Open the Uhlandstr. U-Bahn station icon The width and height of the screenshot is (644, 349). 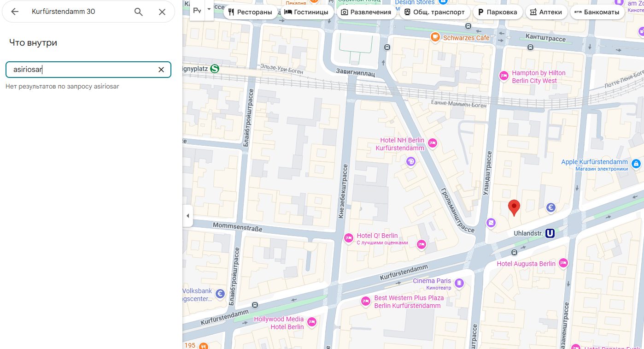550,233
